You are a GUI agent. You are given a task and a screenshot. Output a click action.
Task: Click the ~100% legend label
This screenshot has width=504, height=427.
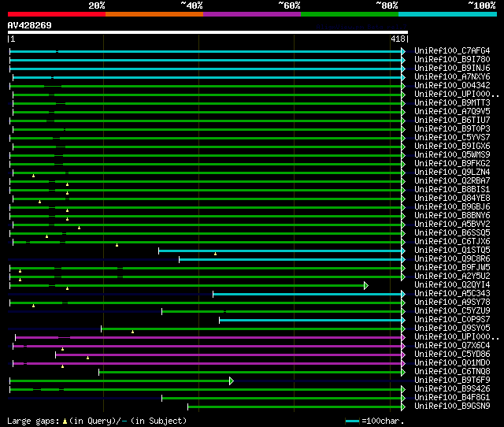tap(482, 6)
